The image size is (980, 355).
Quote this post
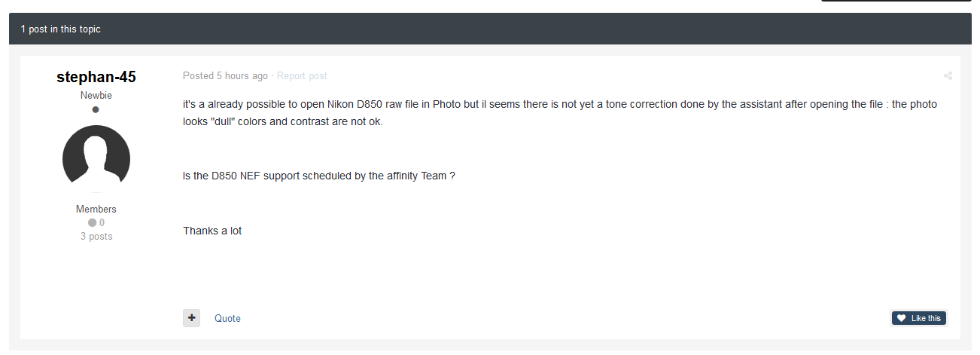[x=227, y=319]
